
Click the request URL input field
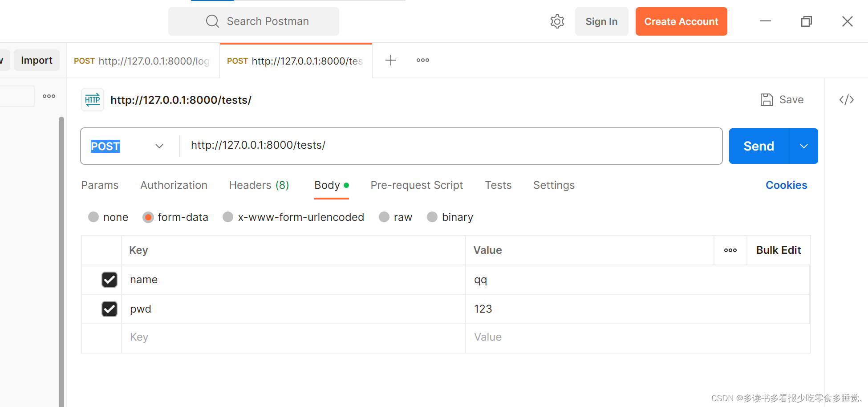[x=445, y=146]
